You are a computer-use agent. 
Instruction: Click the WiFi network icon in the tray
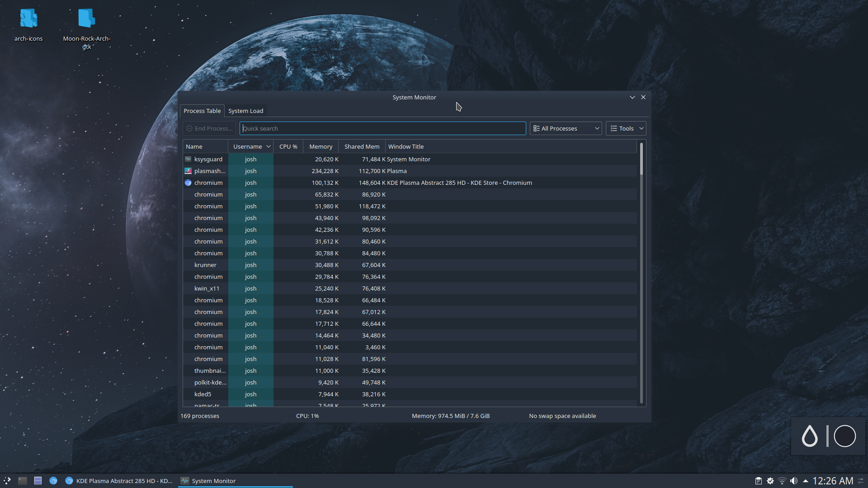click(x=782, y=481)
